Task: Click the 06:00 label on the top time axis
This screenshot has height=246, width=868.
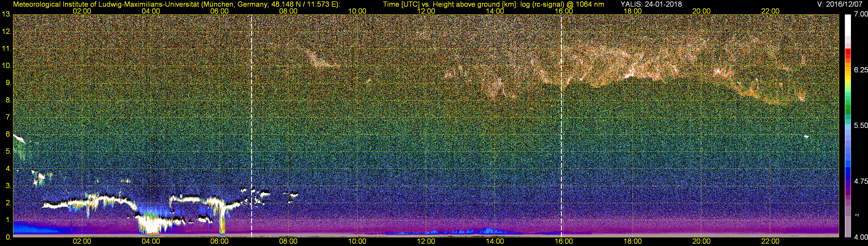Action: [x=219, y=11]
